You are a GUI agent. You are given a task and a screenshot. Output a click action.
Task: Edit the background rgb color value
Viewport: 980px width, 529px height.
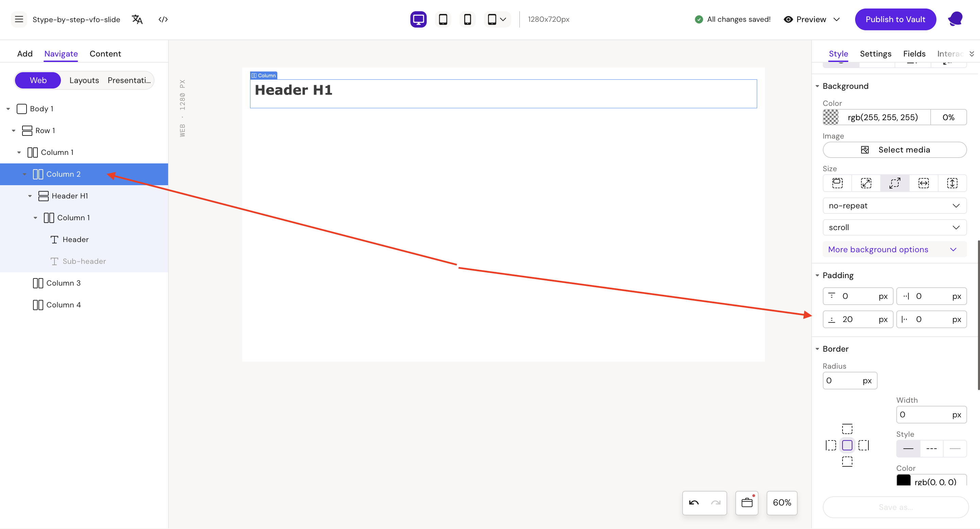[883, 117]
